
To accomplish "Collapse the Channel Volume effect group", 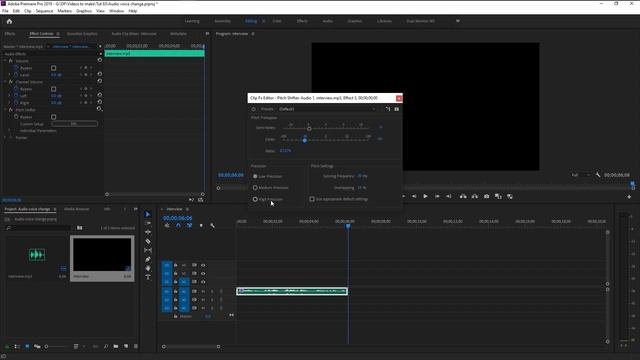I will tap(6, 82).
